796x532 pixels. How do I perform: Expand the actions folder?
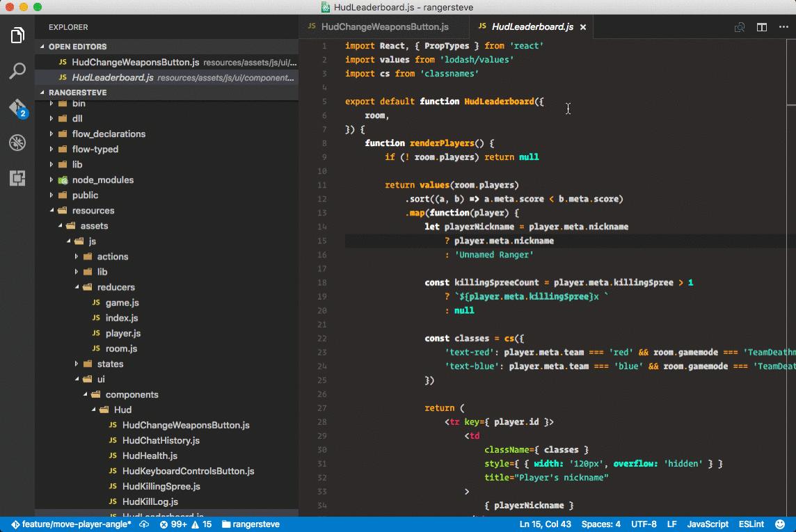click(115, 257)
